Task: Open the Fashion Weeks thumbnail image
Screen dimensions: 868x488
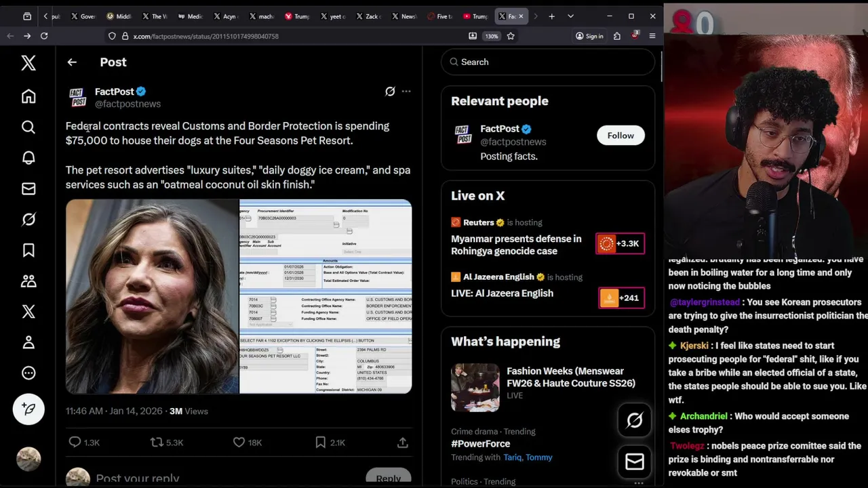Action: (x=475, y=388)
